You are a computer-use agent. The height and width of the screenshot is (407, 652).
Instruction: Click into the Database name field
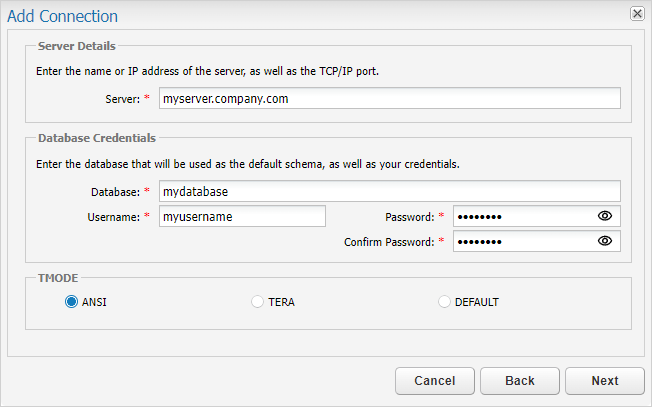tap(389, 191)
